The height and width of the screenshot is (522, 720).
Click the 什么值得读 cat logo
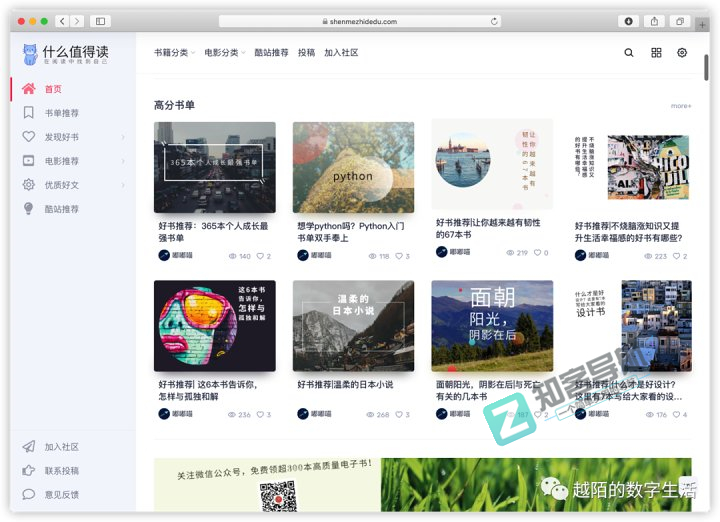30,54
